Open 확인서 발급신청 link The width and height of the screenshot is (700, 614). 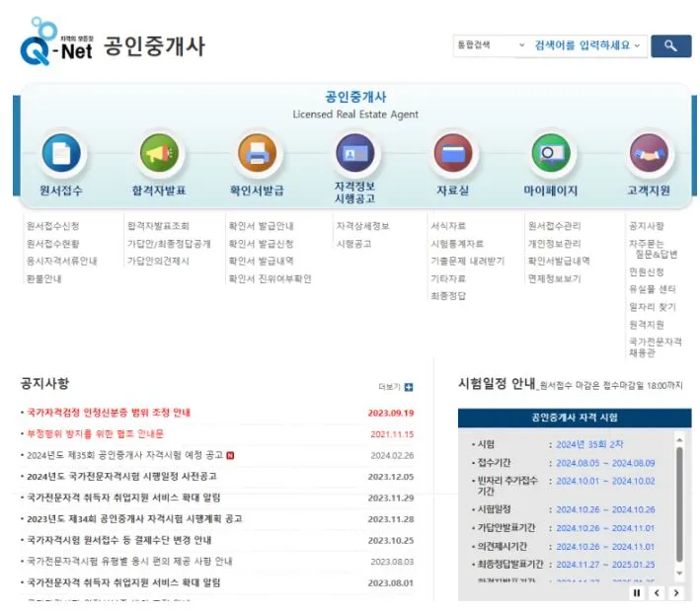click(262, 244)
